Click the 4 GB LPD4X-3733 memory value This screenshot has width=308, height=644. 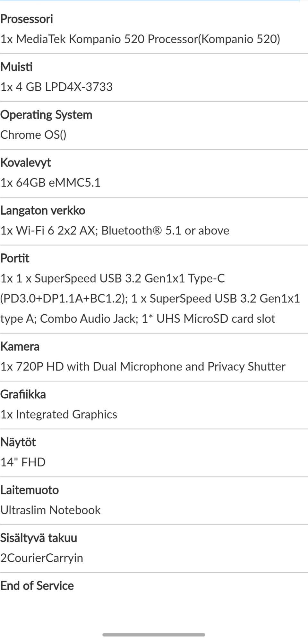[56, 87]
